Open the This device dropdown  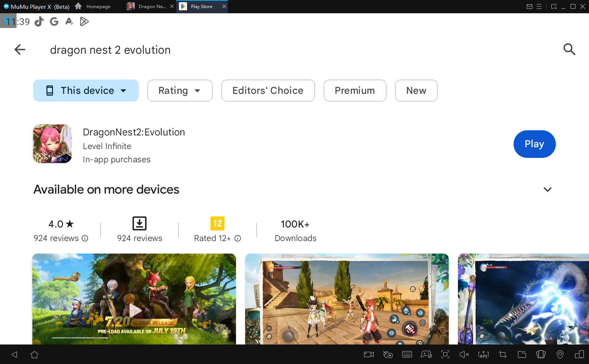point(86,91)
